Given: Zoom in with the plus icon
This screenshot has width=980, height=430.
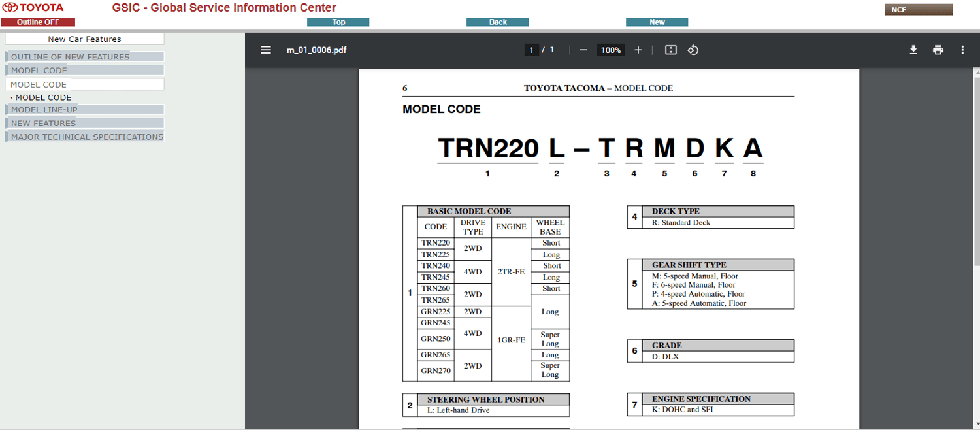Looking at the screenshot, I should 638,50.
